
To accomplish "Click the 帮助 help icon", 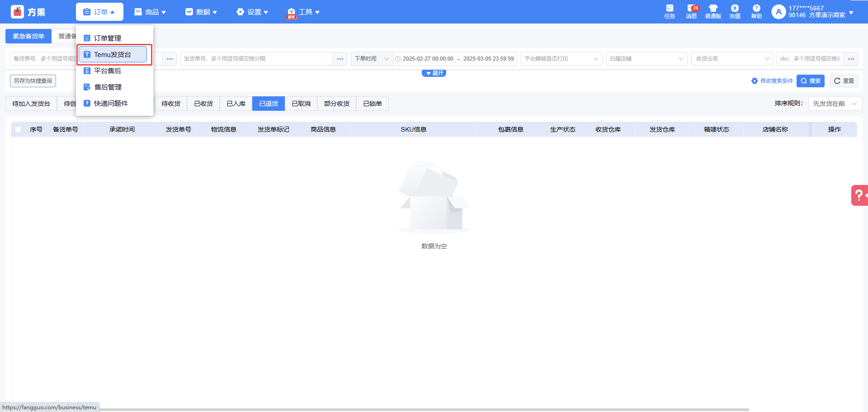I will 756,11.
